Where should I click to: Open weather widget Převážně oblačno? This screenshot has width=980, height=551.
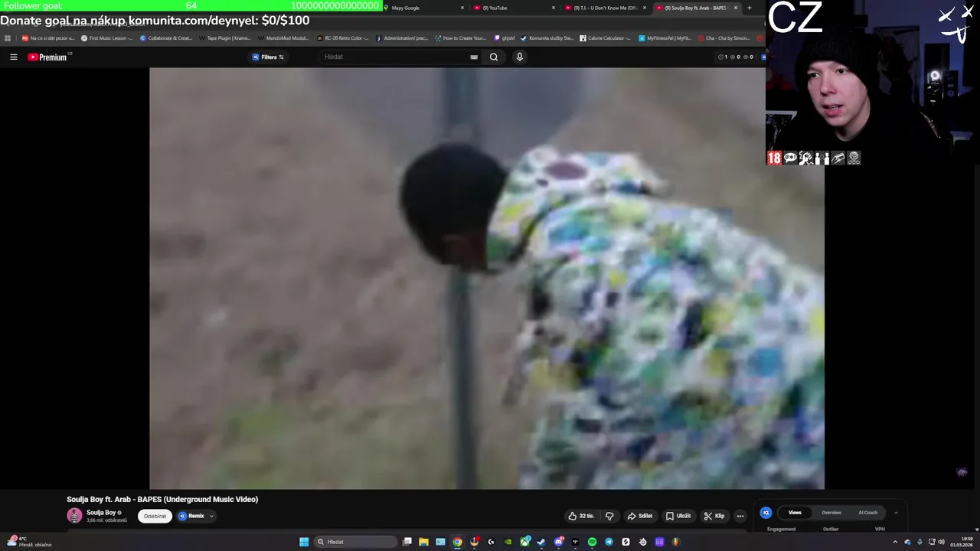(29, 542)
